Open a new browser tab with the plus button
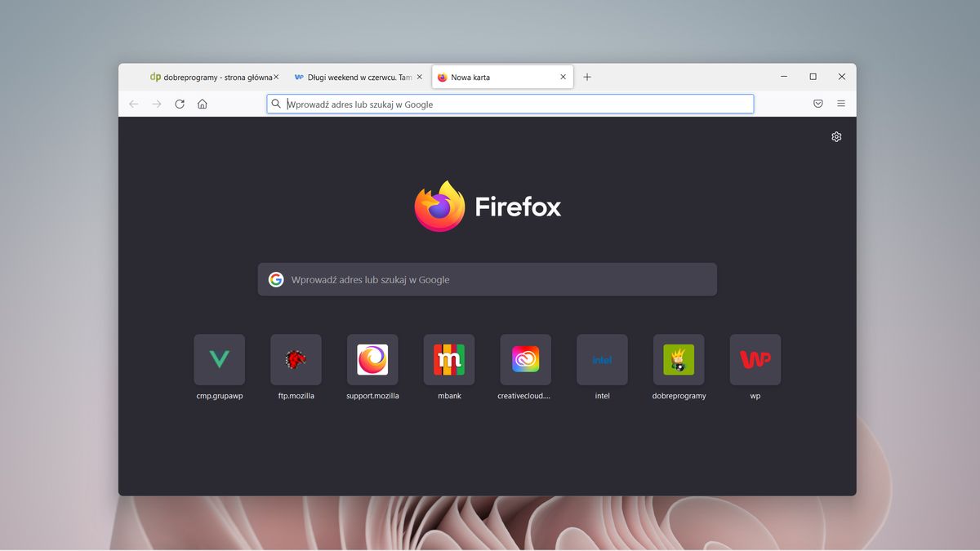This screenshot has height=551, width=980. pos(587,77)
